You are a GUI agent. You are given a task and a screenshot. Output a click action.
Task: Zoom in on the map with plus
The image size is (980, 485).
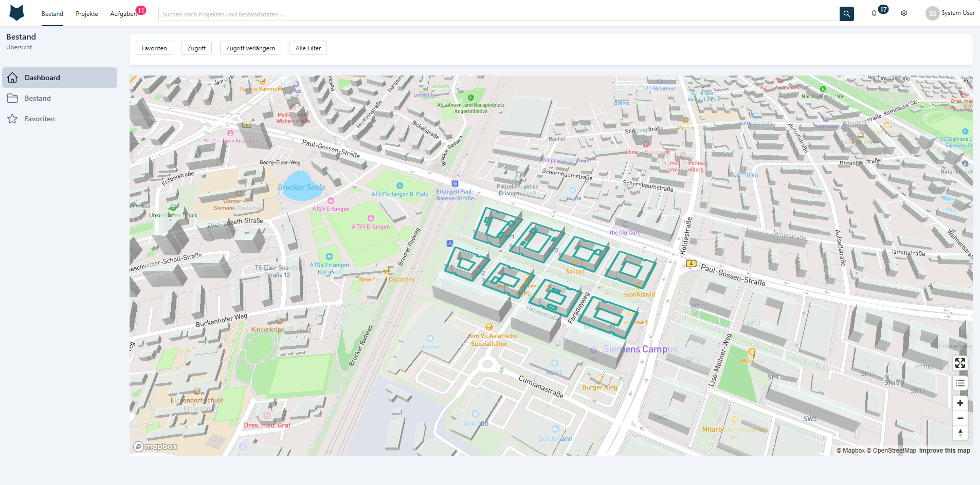coord(960,403)
